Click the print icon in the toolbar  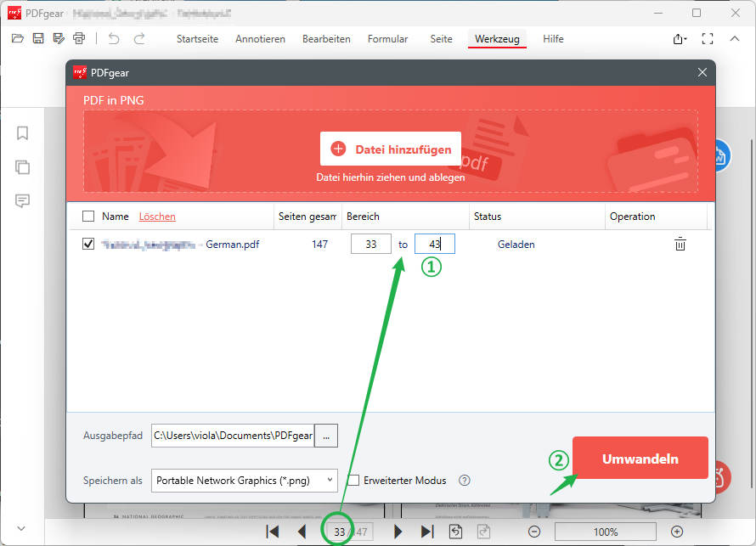[79, 38]
